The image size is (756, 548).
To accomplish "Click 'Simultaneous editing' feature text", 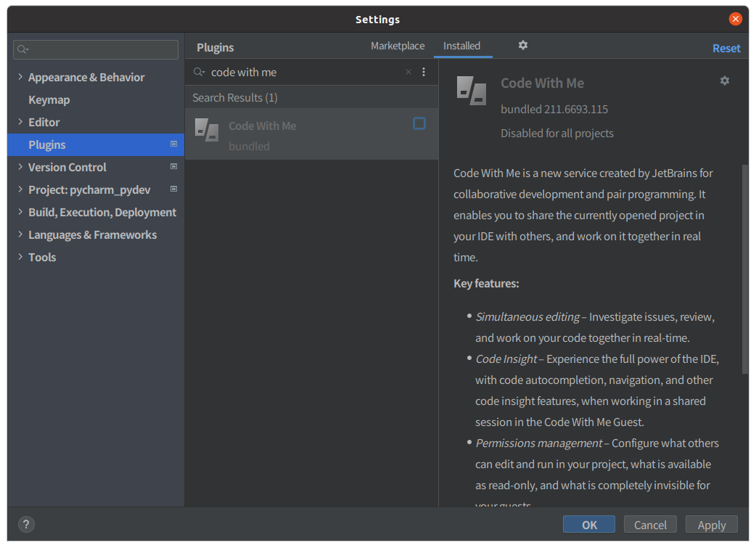I will point(527,317).
